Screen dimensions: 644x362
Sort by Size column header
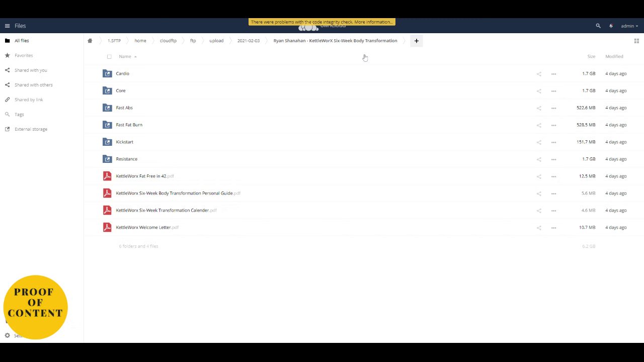pos(591,56)
